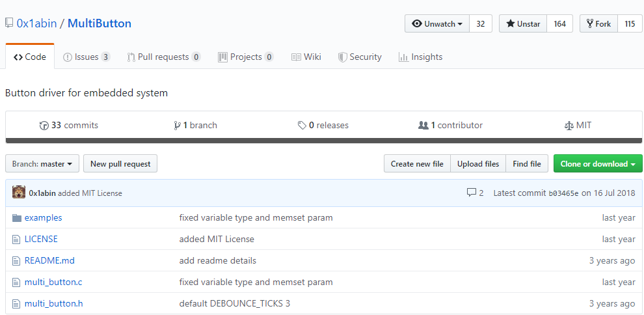Click the language color bar
The image size is (644, 315).
324,140
